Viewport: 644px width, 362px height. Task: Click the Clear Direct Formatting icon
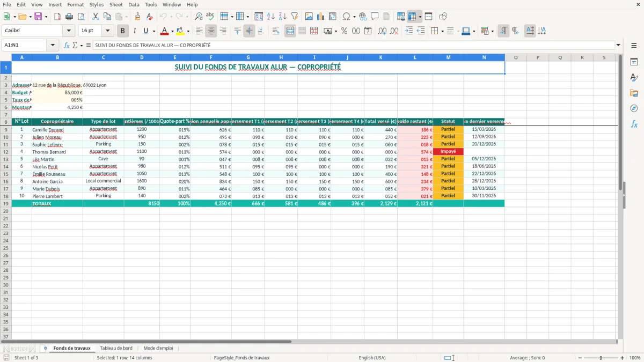[150, 17]
